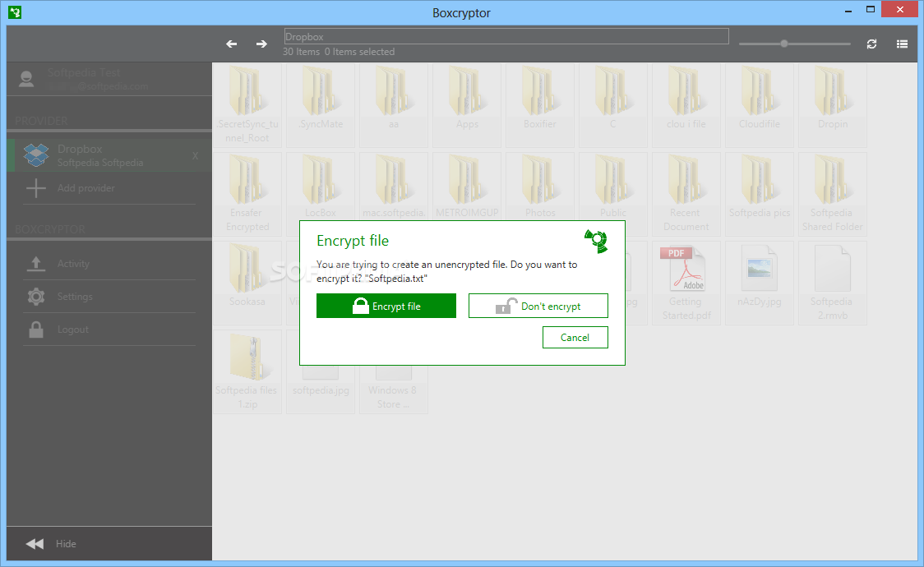Minimize the Boxcryptor window
The image size is (924, 567).
pyautogui.click(x=848, y=11)
